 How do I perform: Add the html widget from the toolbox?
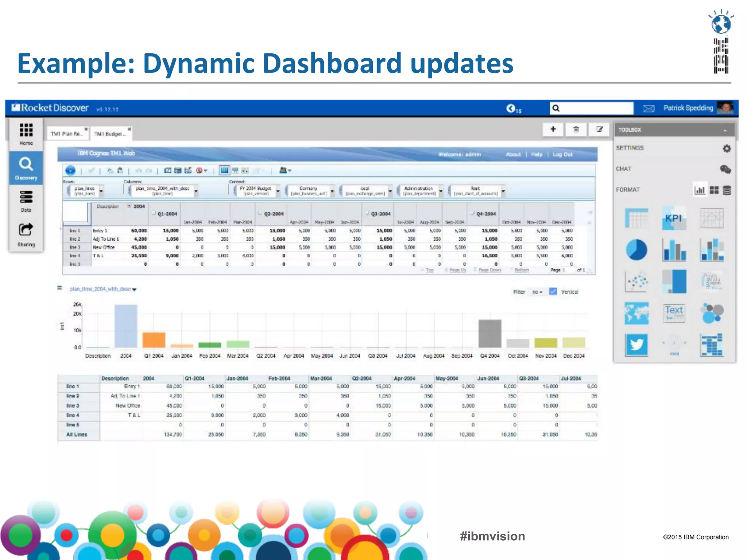tap(674, 345)
